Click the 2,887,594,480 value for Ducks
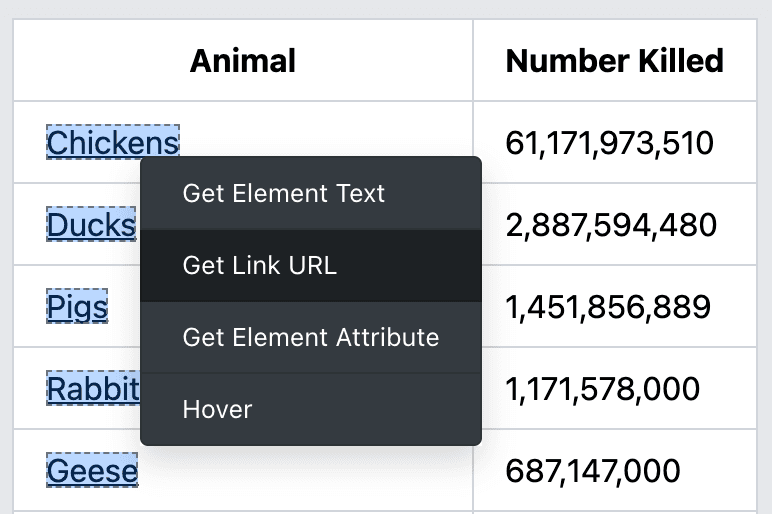This screenshot has width=772, height=514. click(611, 225)
